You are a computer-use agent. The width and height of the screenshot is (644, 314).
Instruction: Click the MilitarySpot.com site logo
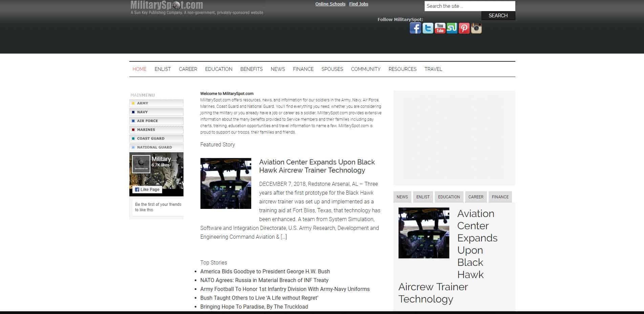pyautogui.click(x=167, y=5)
